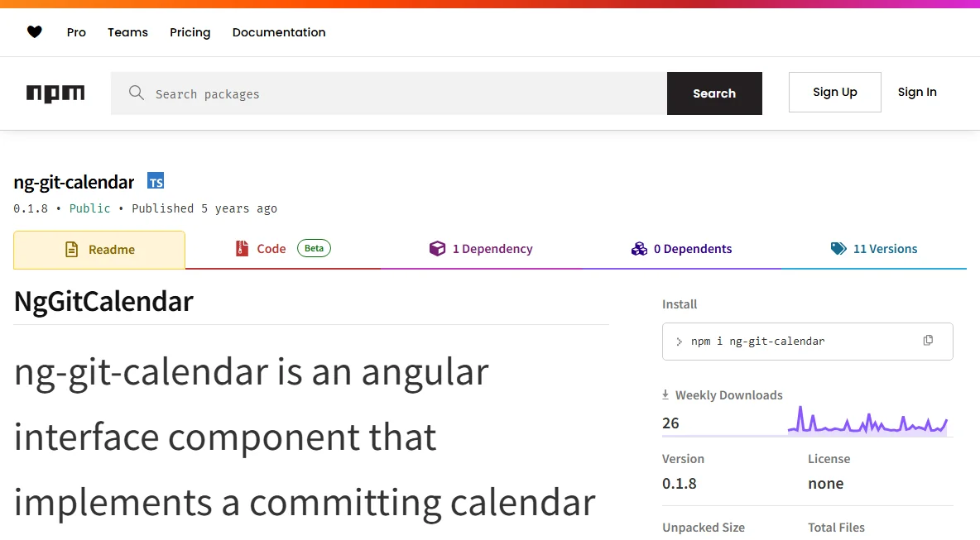The height and width of the screenshot is (540, 980).
Task: Click the Code zip file icon
Action: tap(242, 248)
